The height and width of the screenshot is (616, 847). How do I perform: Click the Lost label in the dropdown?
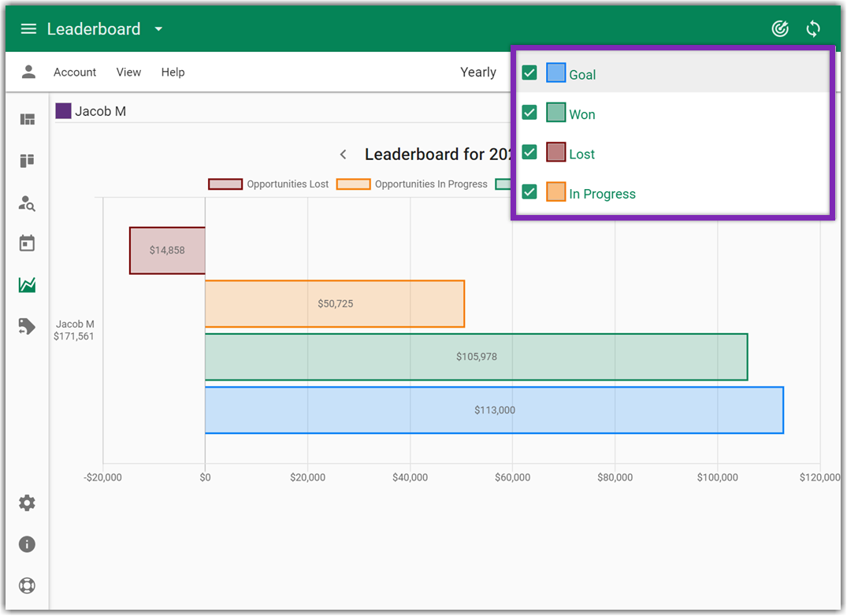tap(581, 154)
